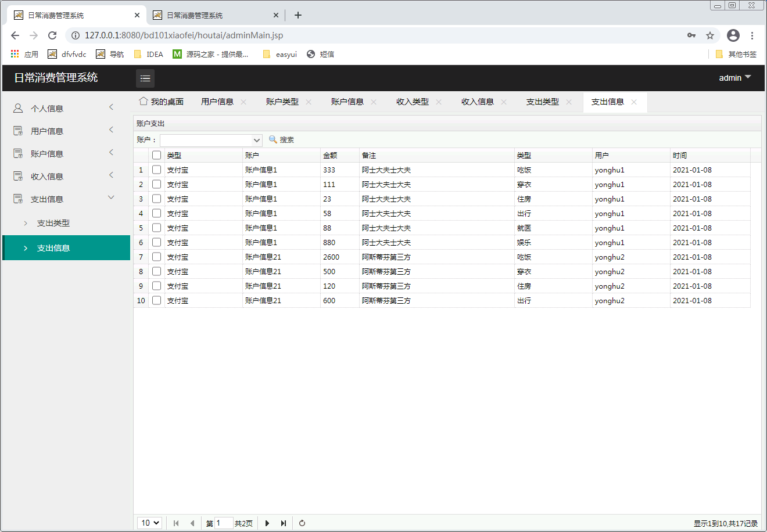
Task: Click the 收入信息 sidebar icon
Action: tap(18, 176)
